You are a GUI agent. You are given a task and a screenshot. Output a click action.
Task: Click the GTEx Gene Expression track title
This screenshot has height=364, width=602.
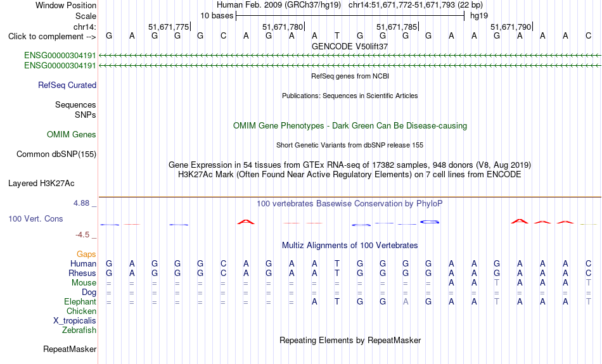pos(350,165)
